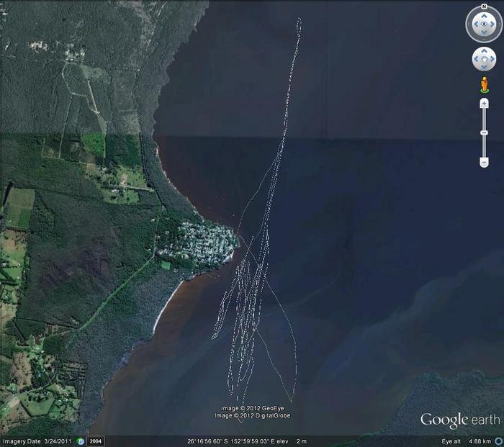
Task: Pan map down with Move joystick
Action: (x=484, y=67)
